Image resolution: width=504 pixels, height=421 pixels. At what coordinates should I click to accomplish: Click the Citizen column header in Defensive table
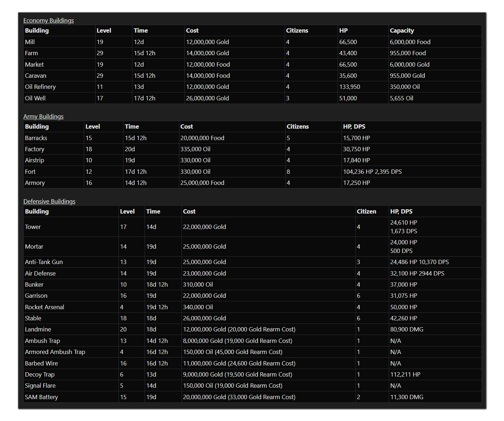372,211
